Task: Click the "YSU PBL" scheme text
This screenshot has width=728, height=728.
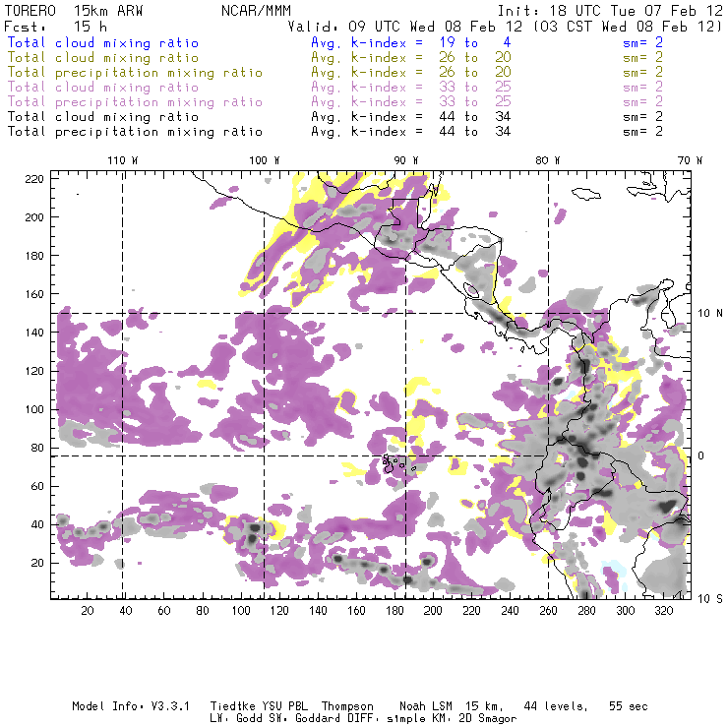Action: (x=285, y=706)
